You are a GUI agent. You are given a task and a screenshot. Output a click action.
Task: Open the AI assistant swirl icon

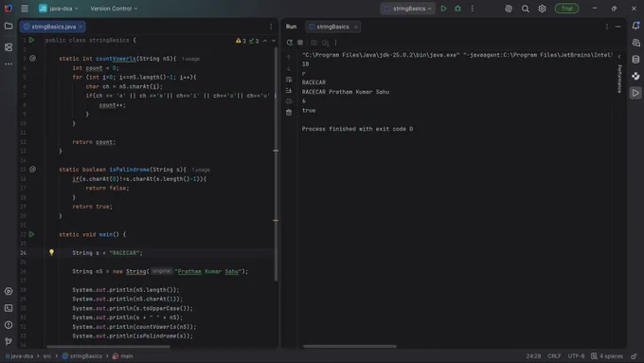(x=509, y=9)
